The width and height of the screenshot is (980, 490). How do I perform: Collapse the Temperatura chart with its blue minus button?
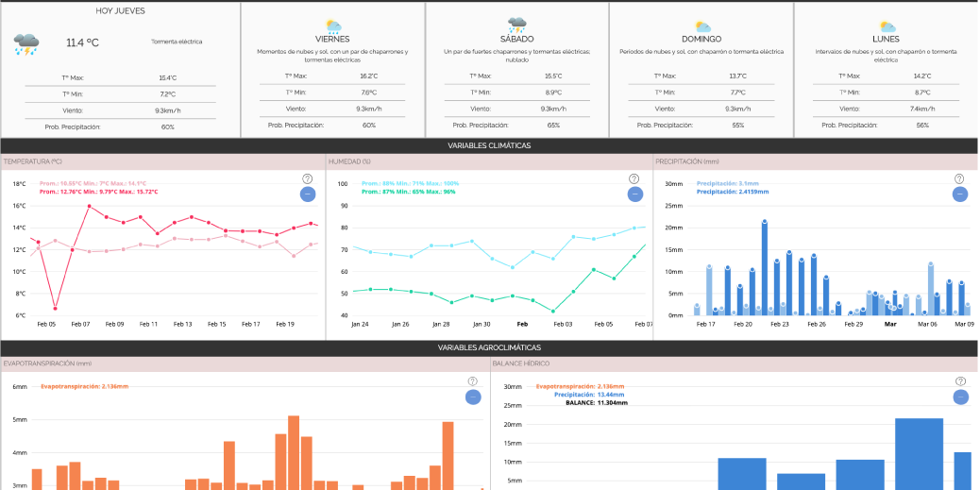(308, 194)
